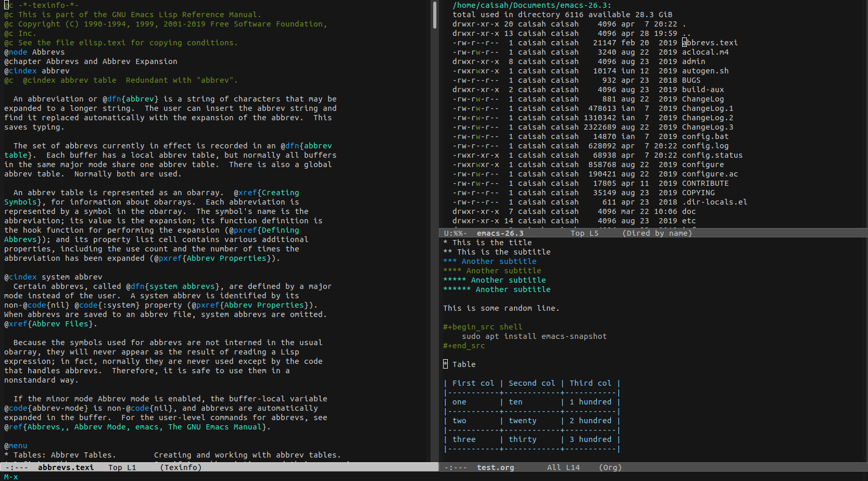Click the 'Third col' table header cell
Screen dimensions: 868x481
pos(590,383)
